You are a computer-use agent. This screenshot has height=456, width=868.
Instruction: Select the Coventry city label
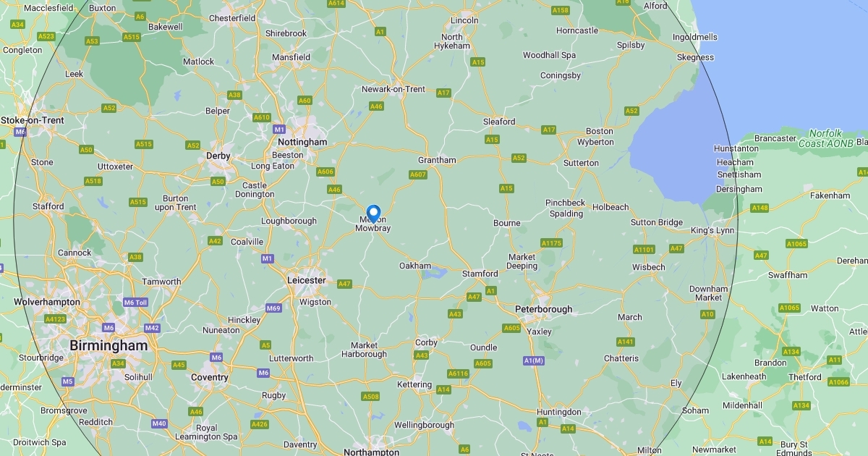coord(210,377)
